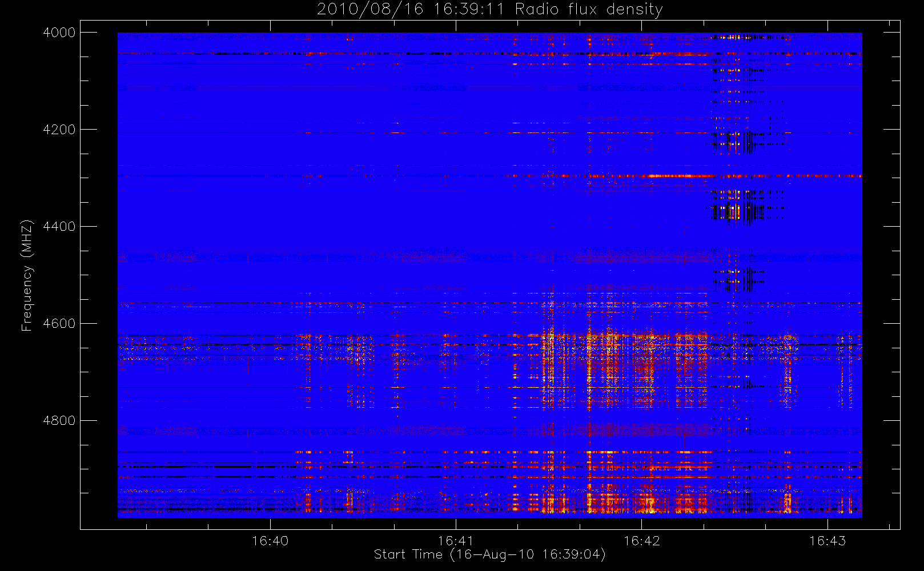Click the 16:43 time tick label
The height and width of the screenshot is (571, 924).
827,540
